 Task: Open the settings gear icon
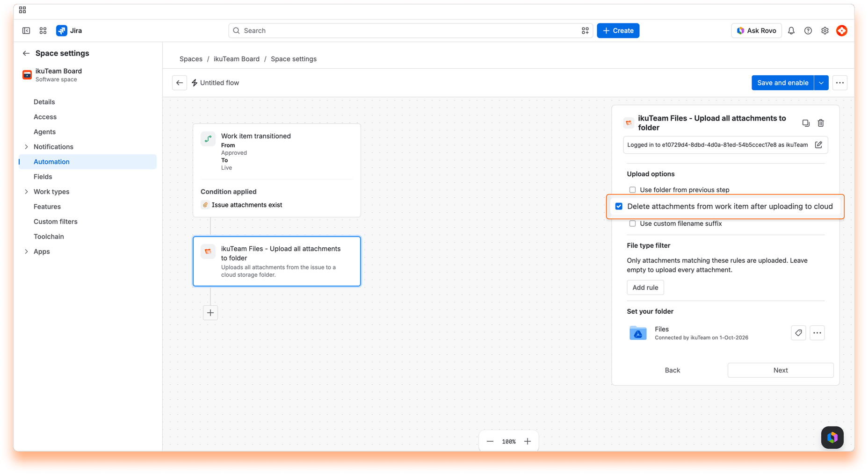pos(825,30)
